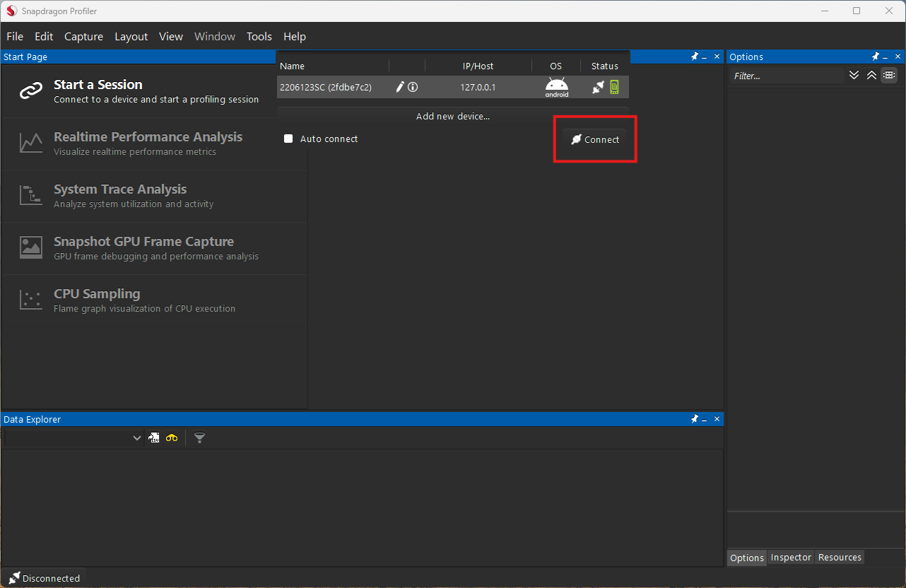Screen dimensions: 906x588
Task: Click the System Trace Analysis icon
Action: pos(30,196)
